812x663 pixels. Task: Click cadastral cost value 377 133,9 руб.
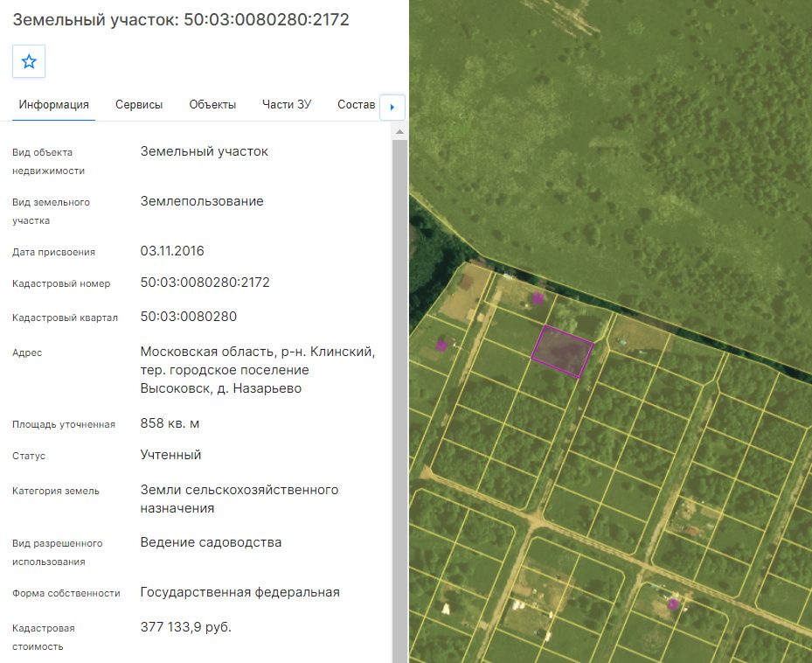click(186, 627)
